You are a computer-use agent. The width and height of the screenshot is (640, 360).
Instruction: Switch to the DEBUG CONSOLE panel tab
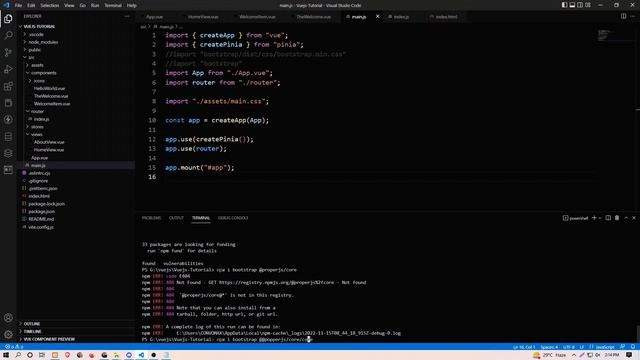tap(233, 218)
